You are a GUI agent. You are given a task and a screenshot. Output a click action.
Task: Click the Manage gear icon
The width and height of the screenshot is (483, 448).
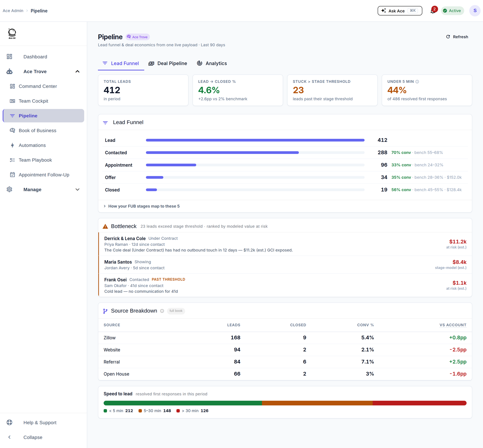(x=9, y=189)
